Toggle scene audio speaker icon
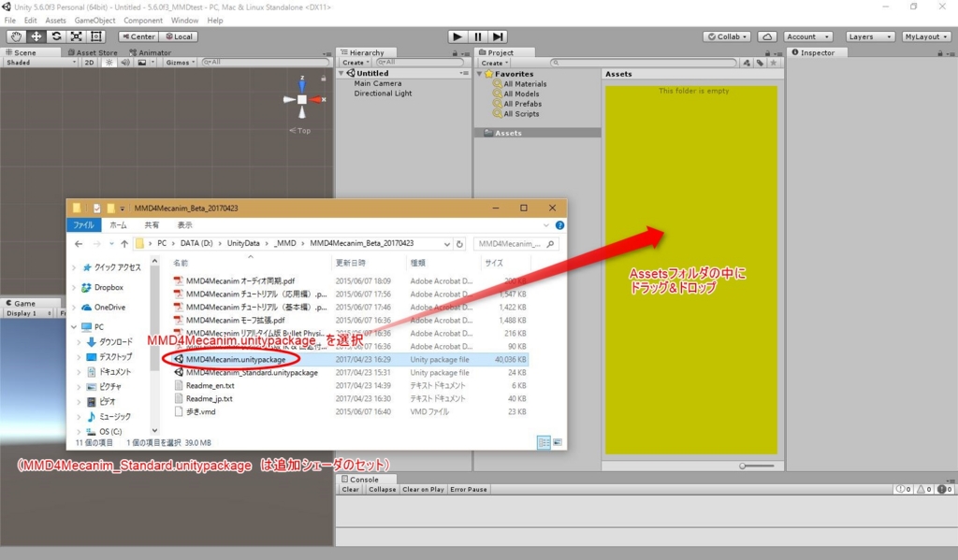Screen dimensions: 958x560 tap(125, 63)
